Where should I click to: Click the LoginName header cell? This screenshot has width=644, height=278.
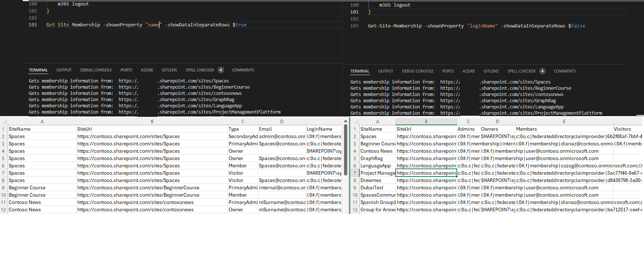[x=324, y=129]
